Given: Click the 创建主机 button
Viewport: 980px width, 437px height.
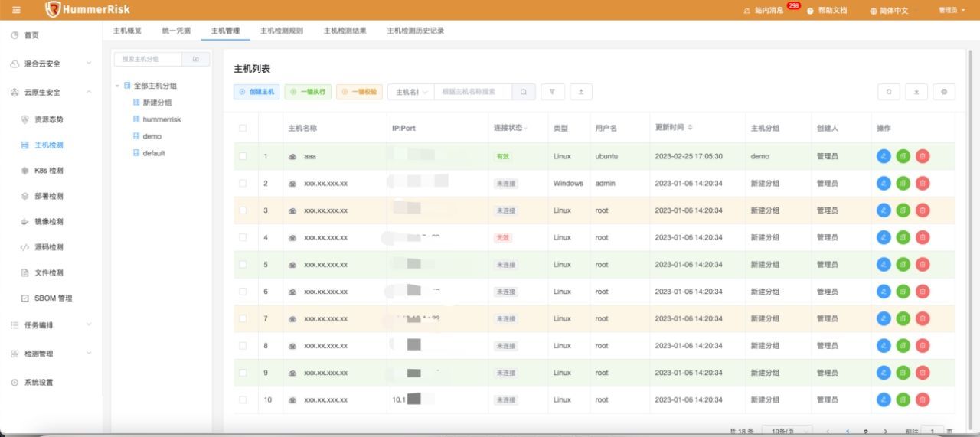Looking at the screenshot, I should click(x=256, y=92).
